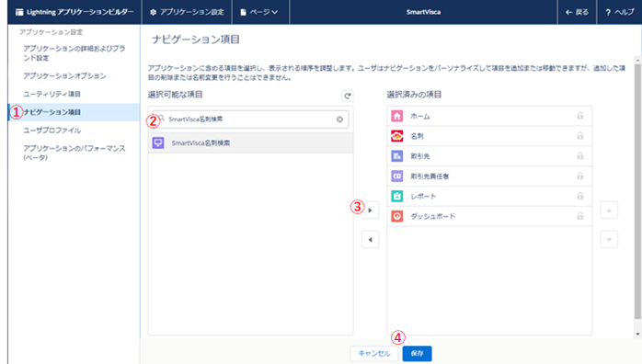Click lock icon on 名刺 row
This screenshot has width=642, height=364.
pos(580,136)
